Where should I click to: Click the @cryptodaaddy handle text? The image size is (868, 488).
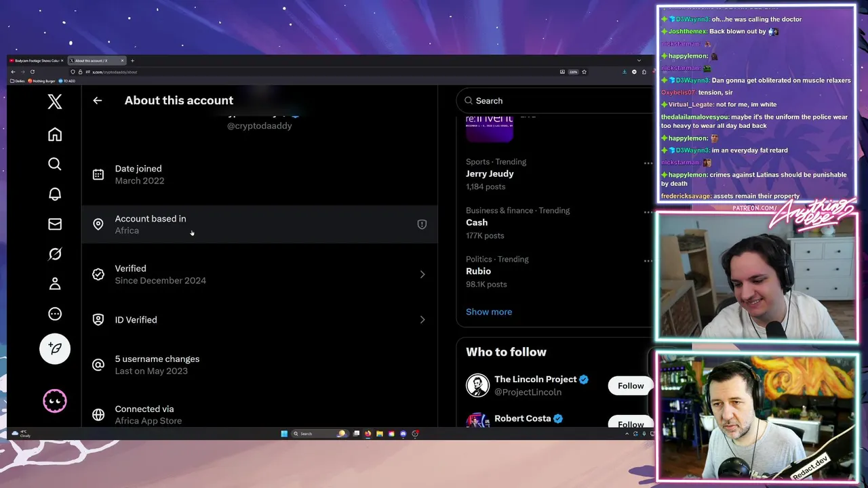(x=260, y=125)
